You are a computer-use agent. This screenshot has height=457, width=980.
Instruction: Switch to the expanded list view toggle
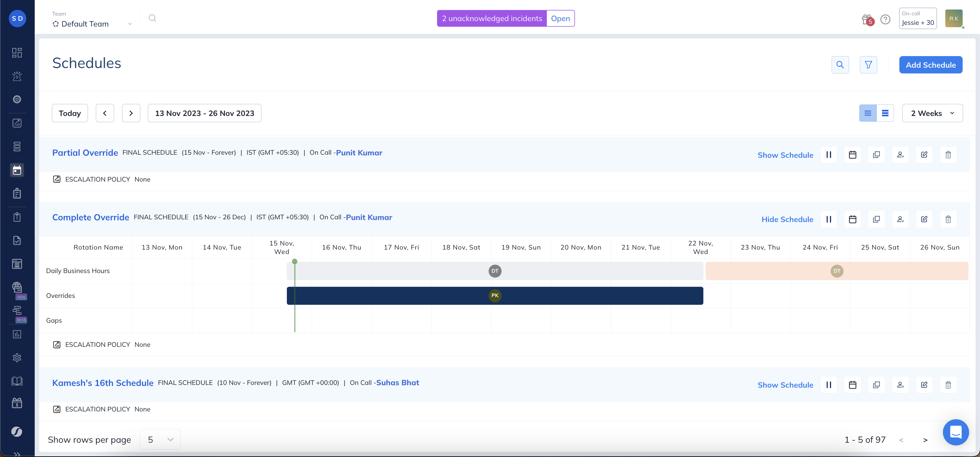(885, 113)
